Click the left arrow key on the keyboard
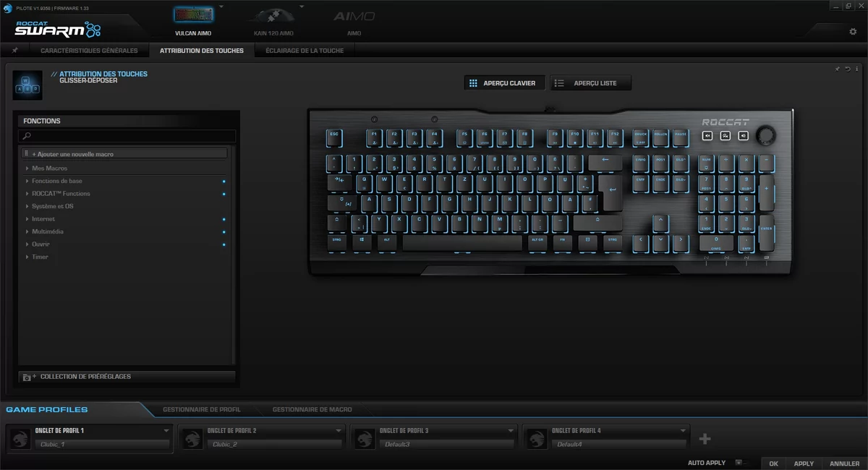 point(640,242)
